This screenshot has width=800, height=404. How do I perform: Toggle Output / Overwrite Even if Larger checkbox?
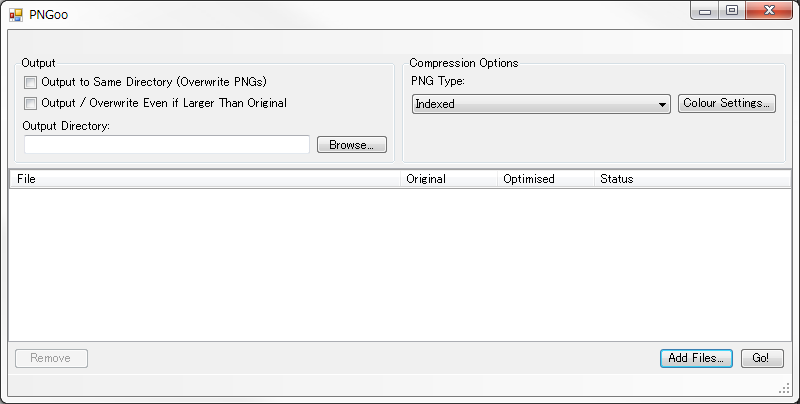(31, 103)
